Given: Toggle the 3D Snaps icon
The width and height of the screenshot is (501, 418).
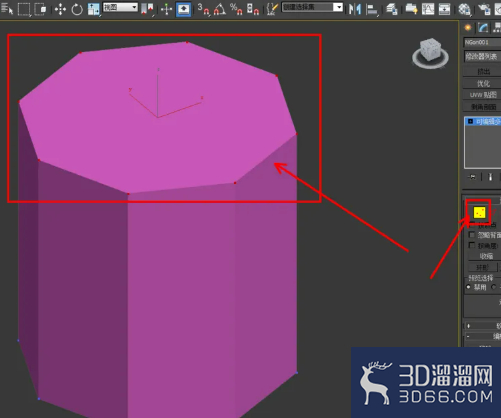Looking at the screenshot, I should click(203, 9).
